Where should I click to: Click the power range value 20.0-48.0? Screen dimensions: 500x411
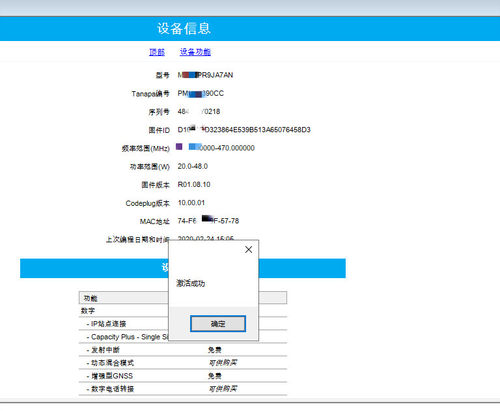193,166
